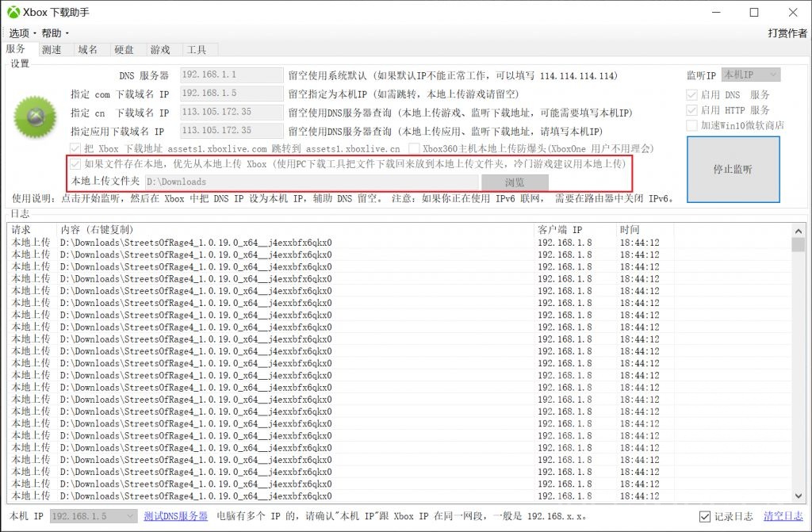Screen dimensions: 812x532
Task: Open the 监听IP dropdown
Action: tap(750, 74)
